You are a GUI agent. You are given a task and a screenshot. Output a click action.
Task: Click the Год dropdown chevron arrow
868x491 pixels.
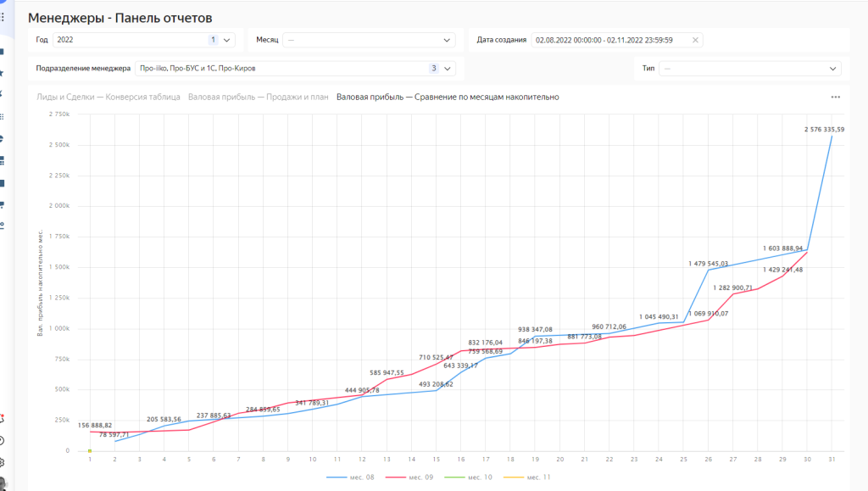(x=227, y=40)
